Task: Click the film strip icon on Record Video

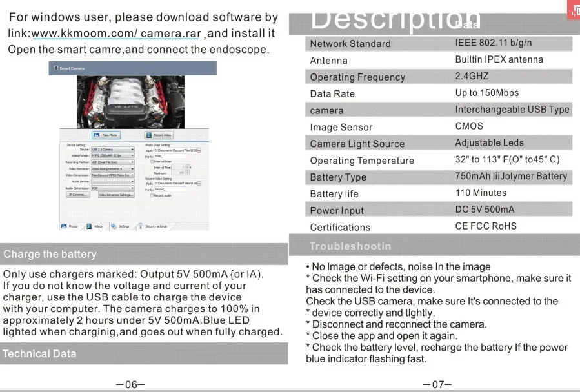Action: coord(149,135)
